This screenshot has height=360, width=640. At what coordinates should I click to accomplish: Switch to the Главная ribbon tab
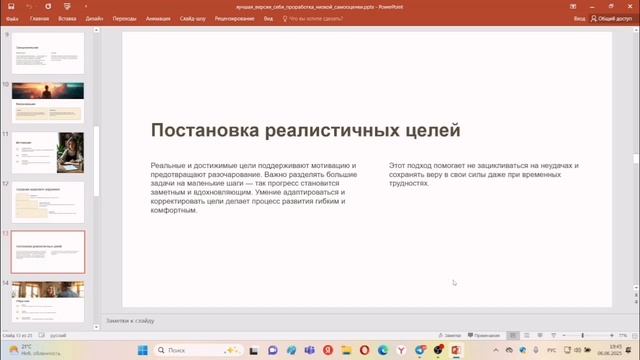39,19
